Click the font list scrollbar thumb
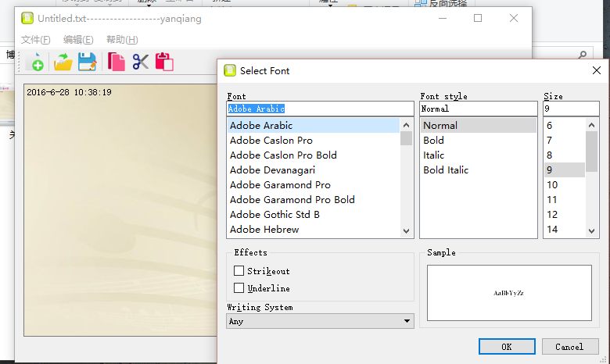The width and height of the screenshot is (610, 364). (406, 138)
